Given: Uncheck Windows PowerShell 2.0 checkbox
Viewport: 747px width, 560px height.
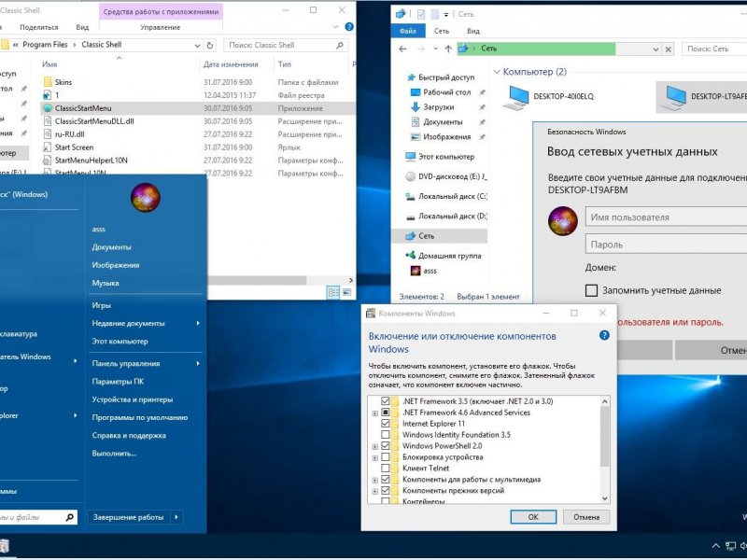Looking at the screenshot, I should pyautogui.click(x=386, y=446).
